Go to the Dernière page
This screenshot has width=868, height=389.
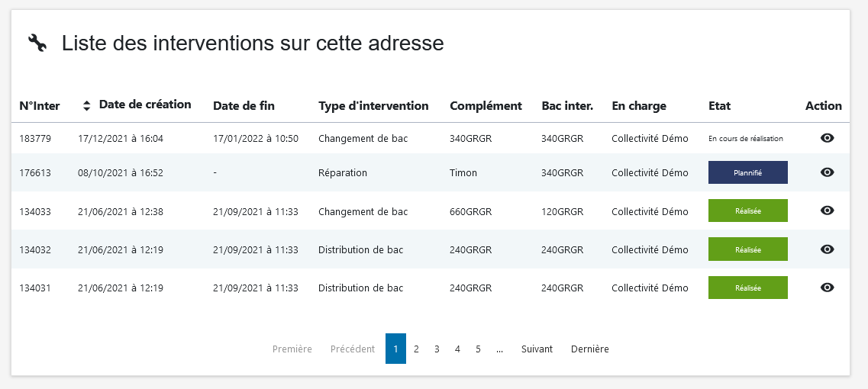tap(589, 349)
